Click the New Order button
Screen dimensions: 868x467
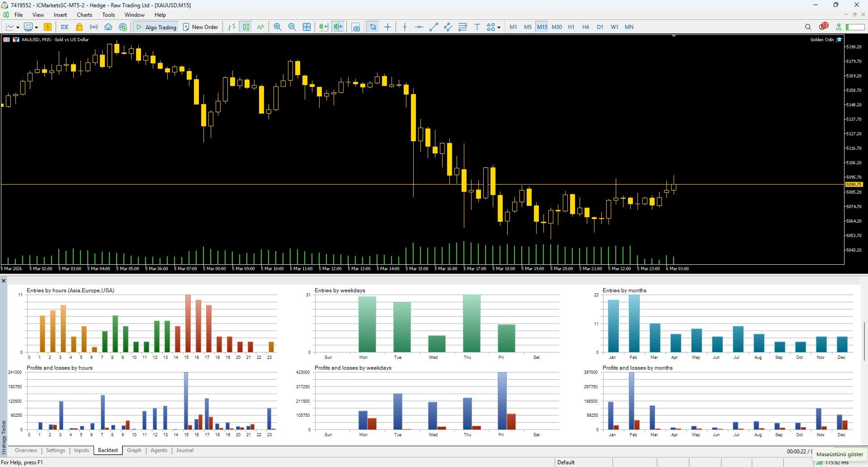click(200, 27)
